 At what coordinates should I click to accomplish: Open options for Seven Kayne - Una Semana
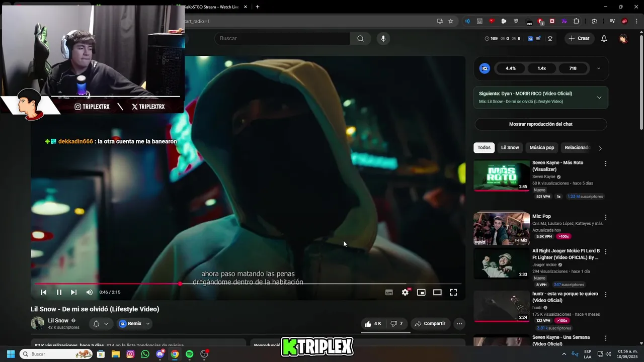click(606, 338)
